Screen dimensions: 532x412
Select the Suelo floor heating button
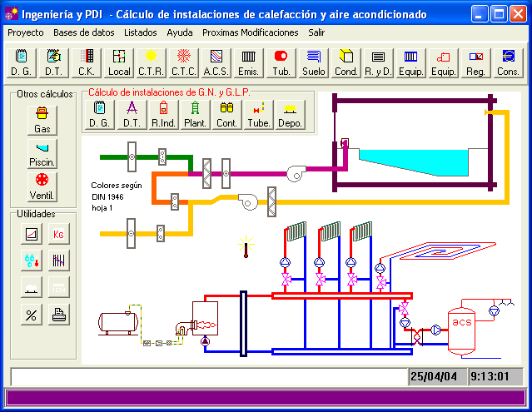(x=313, y=63)
